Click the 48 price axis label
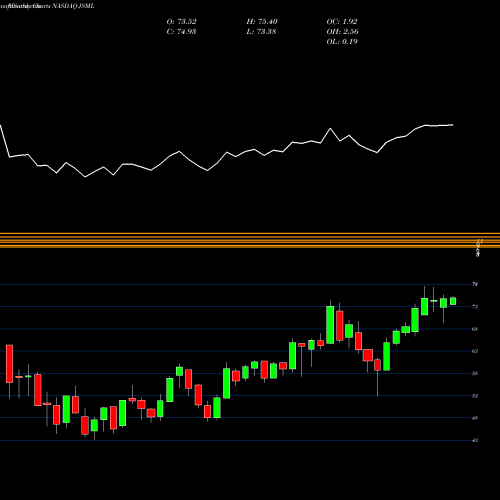500x500 pixels. (475, 418)
